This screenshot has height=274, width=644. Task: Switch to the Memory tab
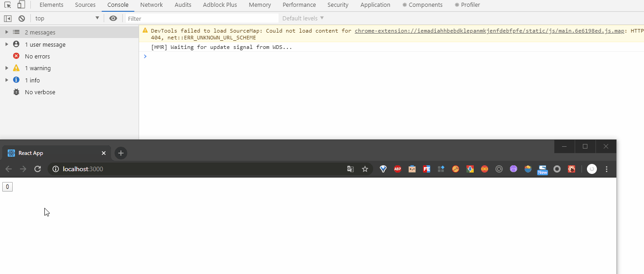tap(260, 5)
